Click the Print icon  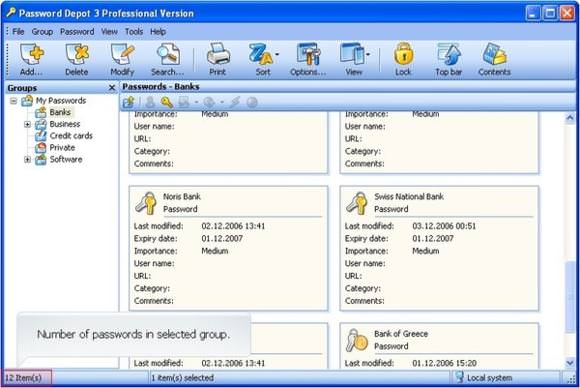218,59
